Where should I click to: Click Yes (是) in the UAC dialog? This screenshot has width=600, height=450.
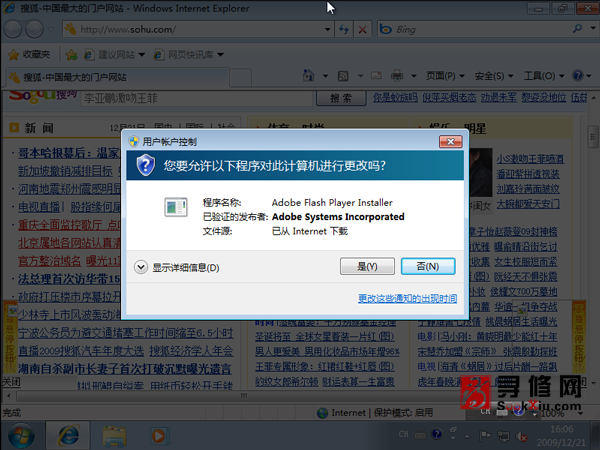click(367, 266)
